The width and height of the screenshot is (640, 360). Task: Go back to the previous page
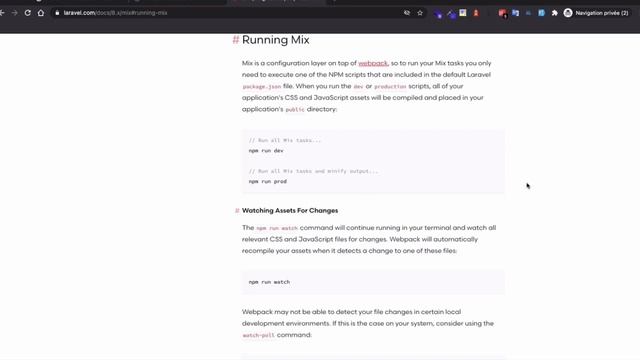[x=2, y=13]
